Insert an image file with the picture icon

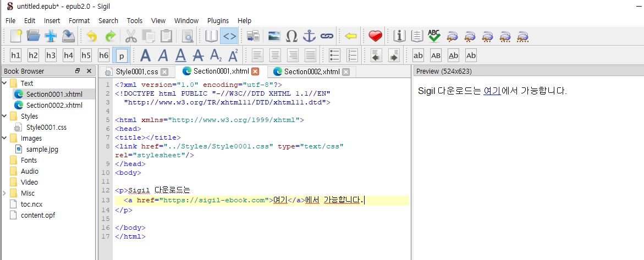pyautogui.click(x=274, y=36)
